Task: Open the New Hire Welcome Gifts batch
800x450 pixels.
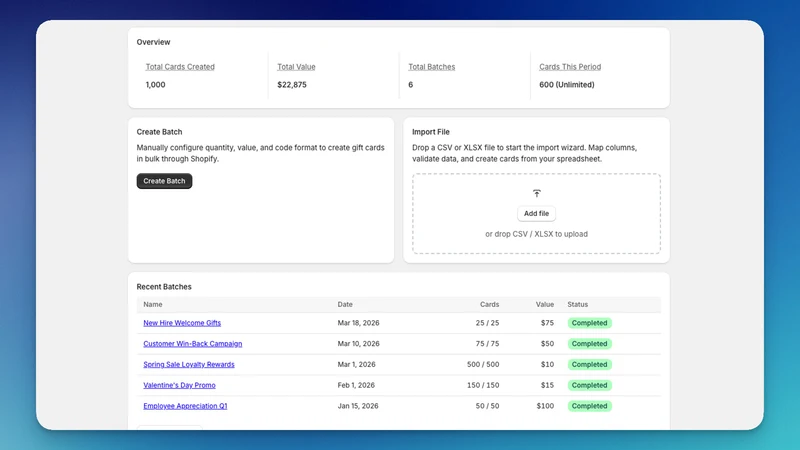Action: tap(182, 323)
